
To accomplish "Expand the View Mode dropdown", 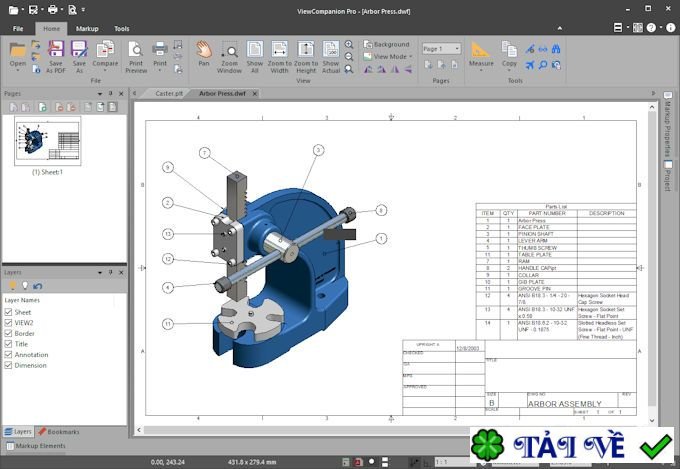I will 390,57.
